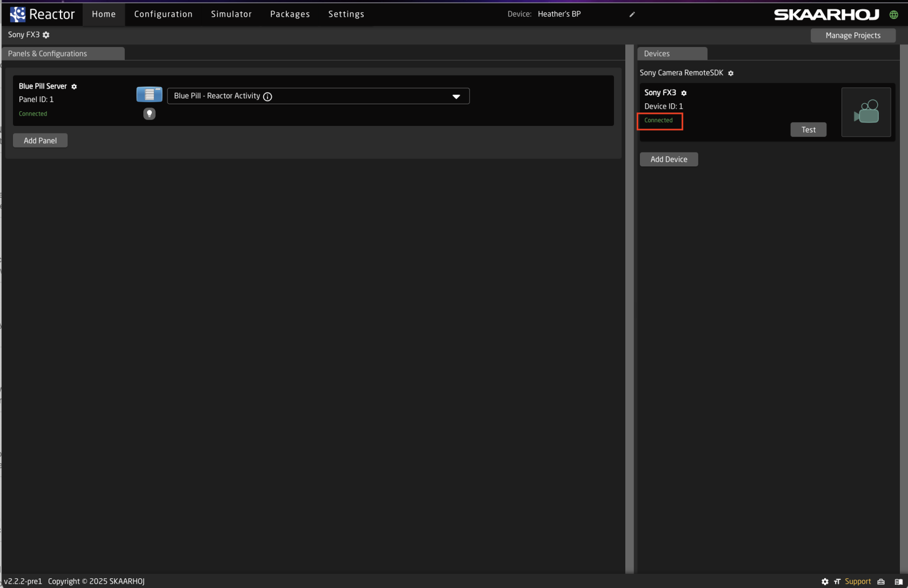Click the blue panel configuration icon
This screenshot has height=588, width=908.
click(149, 95)
